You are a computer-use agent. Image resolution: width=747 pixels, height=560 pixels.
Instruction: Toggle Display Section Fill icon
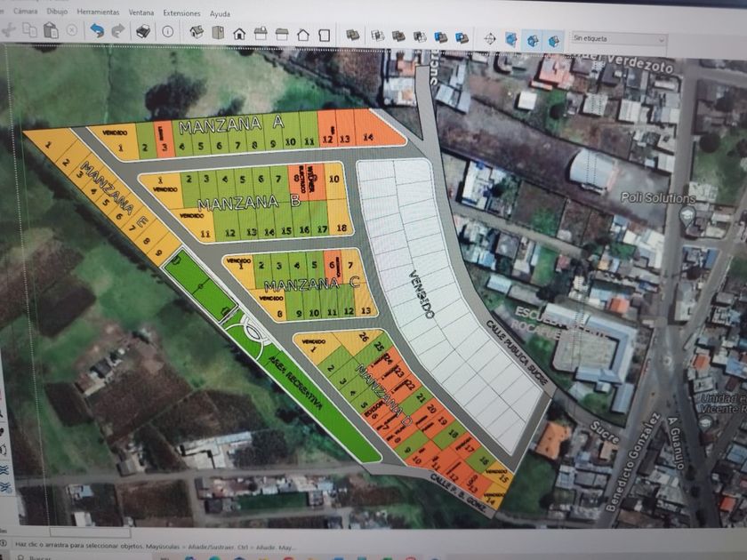pos(553,41)
